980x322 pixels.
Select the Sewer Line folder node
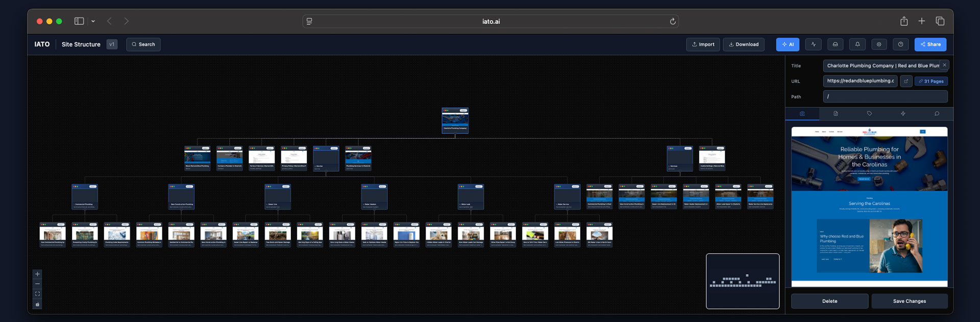[x=278, y=197]
